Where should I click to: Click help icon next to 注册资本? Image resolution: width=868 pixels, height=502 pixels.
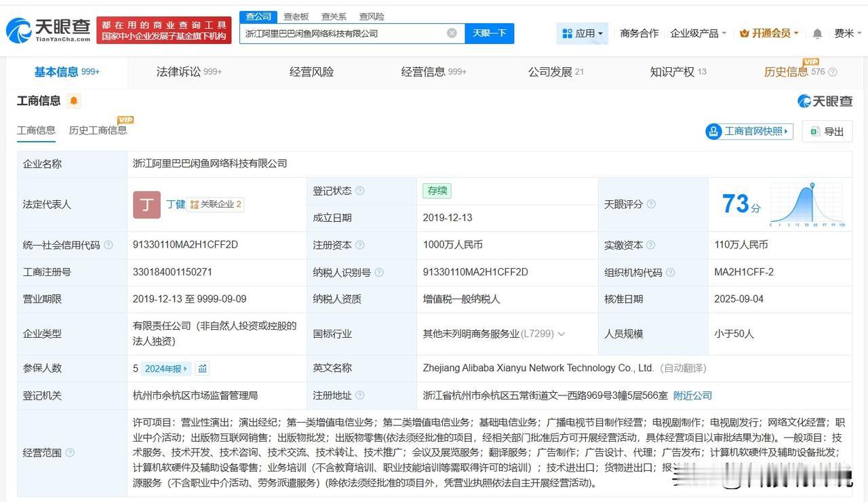[x=360, y=245]
